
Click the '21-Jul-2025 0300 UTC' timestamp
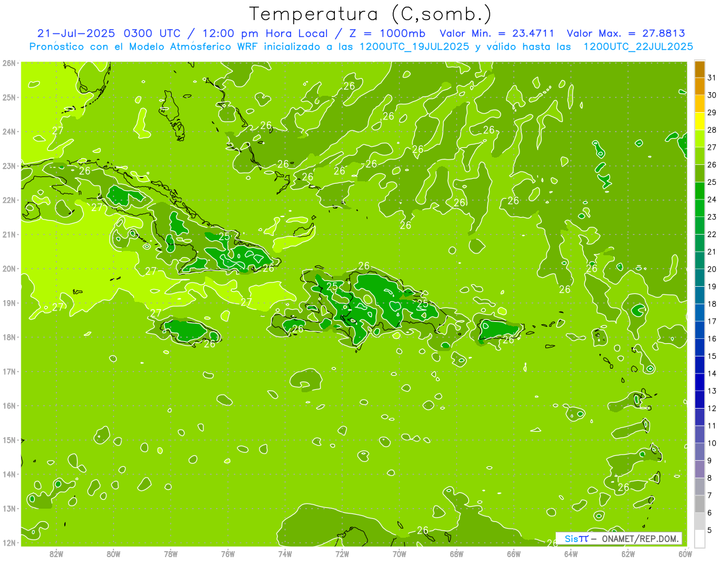pyautogui.click(x=109, y=33)
